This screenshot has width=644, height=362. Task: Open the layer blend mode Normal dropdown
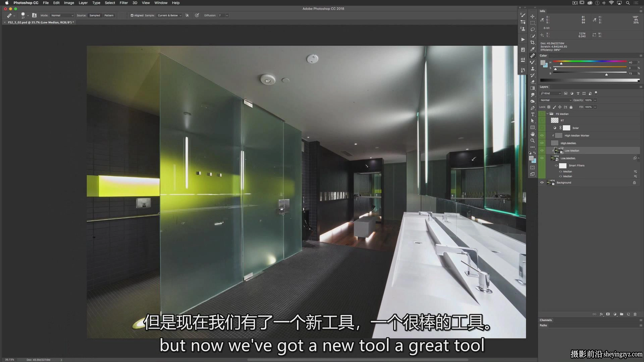555,100
